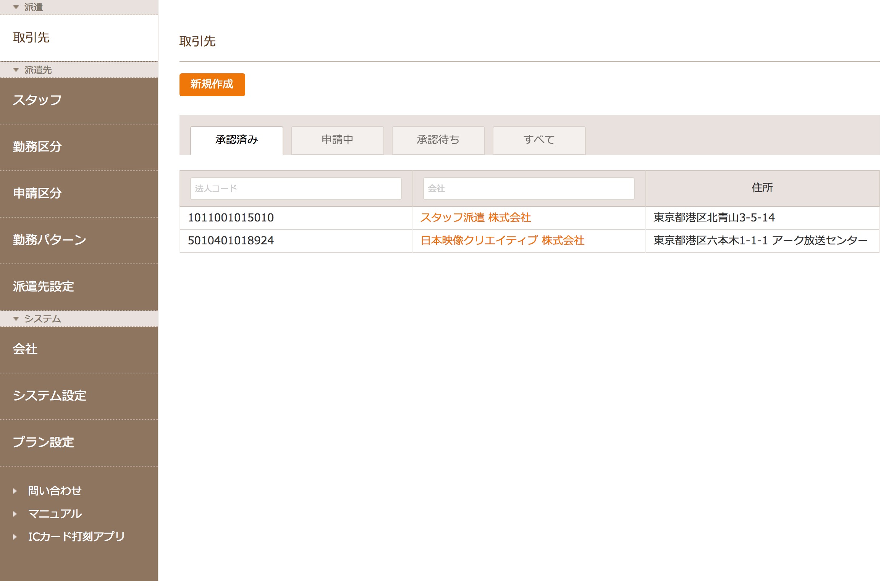
Task: Switch to the 申請中 tab
Action: pos(338,140)
